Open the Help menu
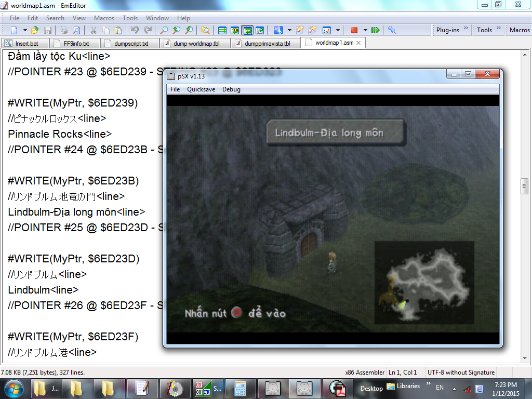 [183, 18]
